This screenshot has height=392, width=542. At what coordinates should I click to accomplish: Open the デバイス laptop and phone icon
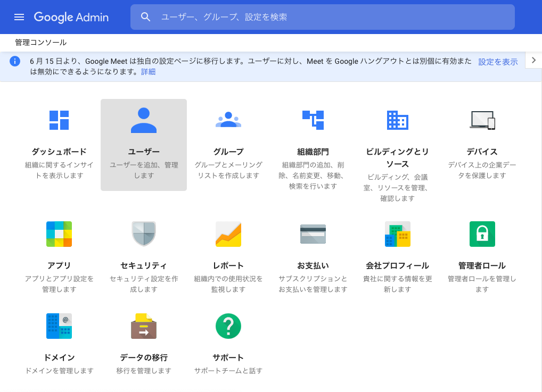tap(482, 120)
